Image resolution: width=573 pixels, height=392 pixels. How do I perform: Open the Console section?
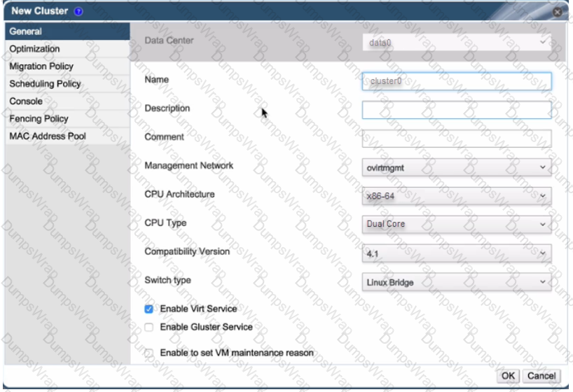[68, 101]
